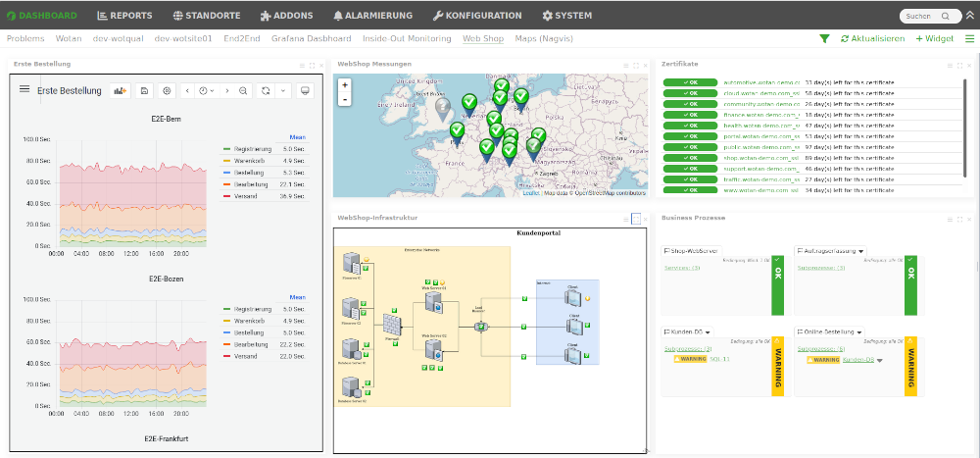Click the zoom out time range magnifier

click(243, 90)
